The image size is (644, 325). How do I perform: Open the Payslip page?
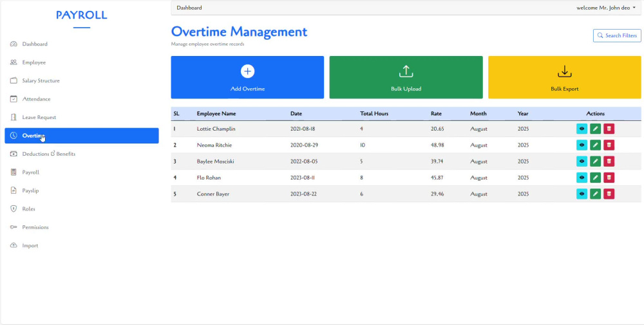click(81, 190)
